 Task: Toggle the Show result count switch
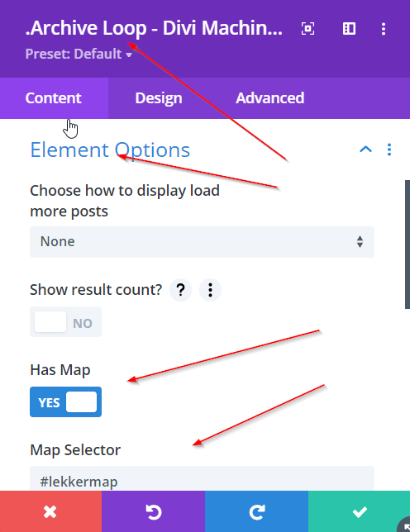(65, 322)
